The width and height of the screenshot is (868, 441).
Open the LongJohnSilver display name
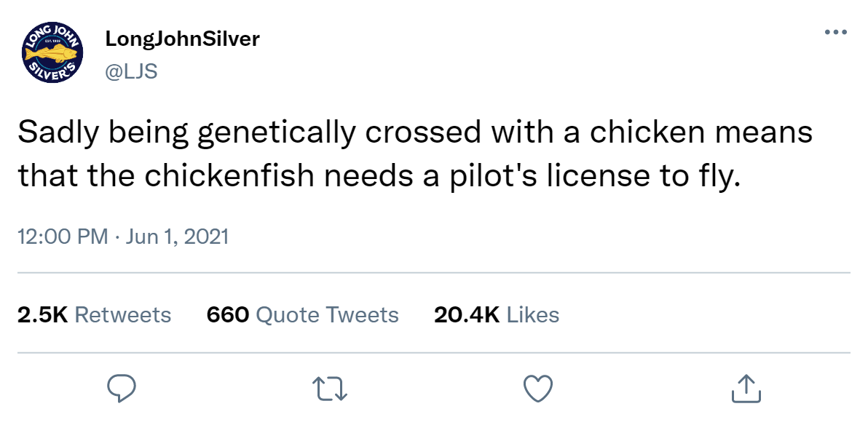pyautogui.click(x=182, y=39)
